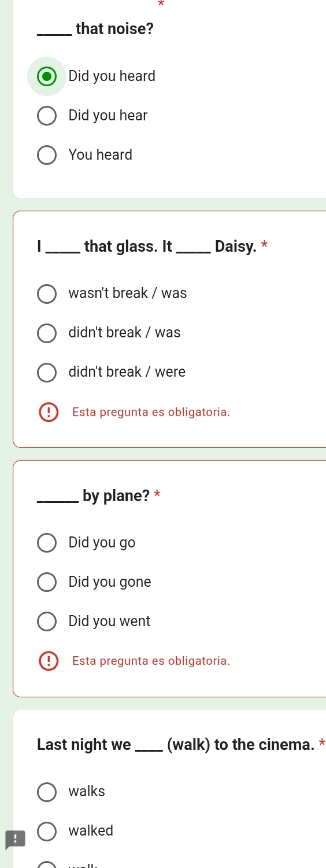This screenshot has height=868, width=326.
Task: Choose the 'Did you hear' answer
Action: point(47,116)
